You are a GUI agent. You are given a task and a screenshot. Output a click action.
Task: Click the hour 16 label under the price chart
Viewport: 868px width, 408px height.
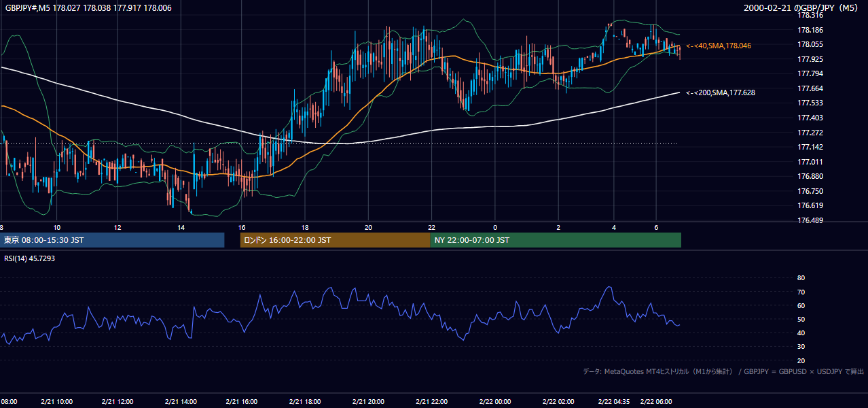tap(242, 227)
